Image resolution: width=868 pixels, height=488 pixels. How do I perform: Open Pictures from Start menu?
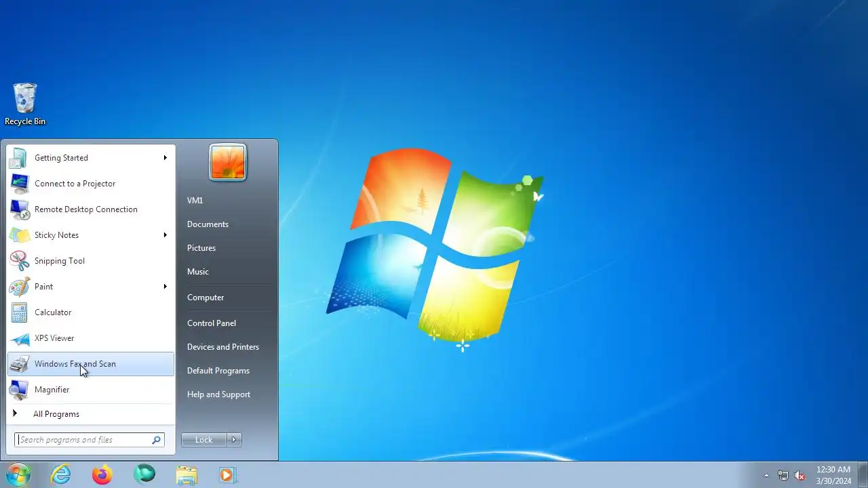pos(201,248)
